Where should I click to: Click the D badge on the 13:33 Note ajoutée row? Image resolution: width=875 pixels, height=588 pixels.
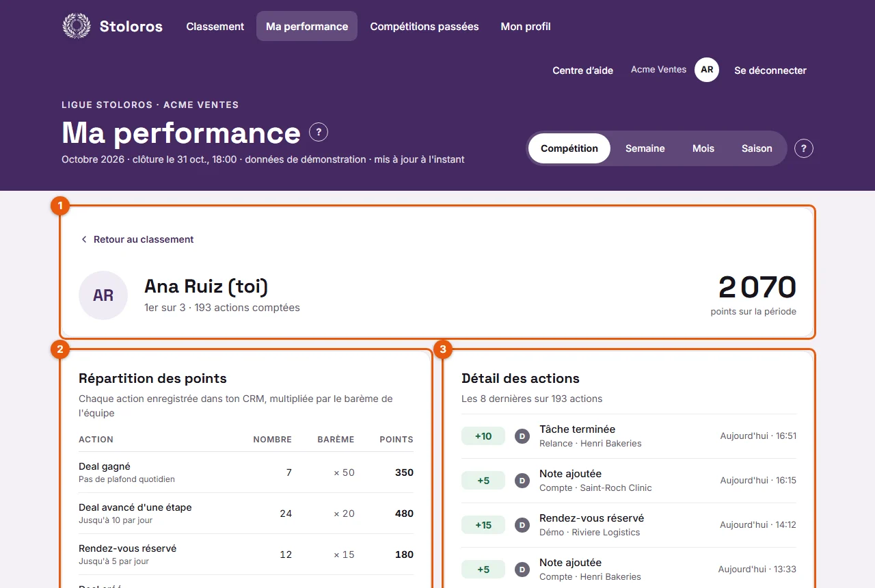coord(522,570)
